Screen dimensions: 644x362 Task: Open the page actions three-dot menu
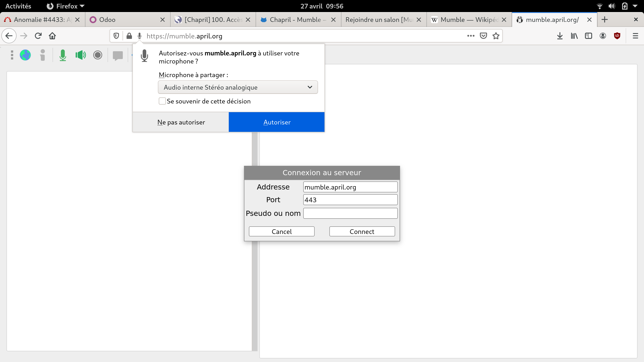[471, 36]
